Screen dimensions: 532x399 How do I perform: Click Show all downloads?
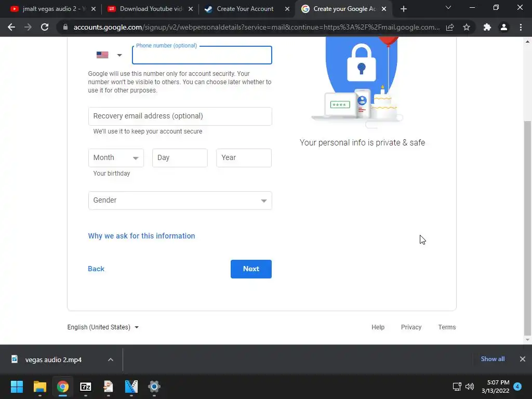493,359
